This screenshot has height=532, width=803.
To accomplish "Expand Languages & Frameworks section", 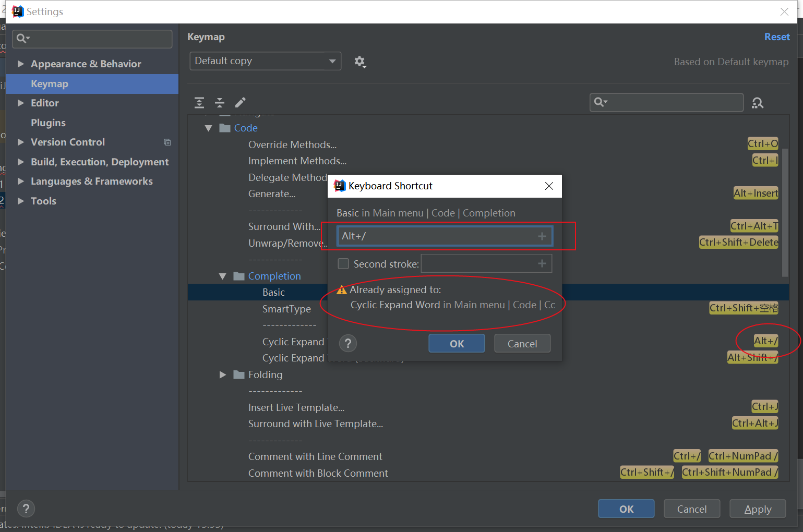I will pyautogui.click(x=21, y=181).
